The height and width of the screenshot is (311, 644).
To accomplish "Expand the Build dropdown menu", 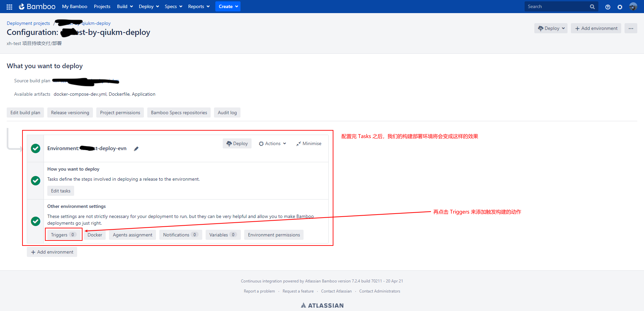I will click(125, 6).
